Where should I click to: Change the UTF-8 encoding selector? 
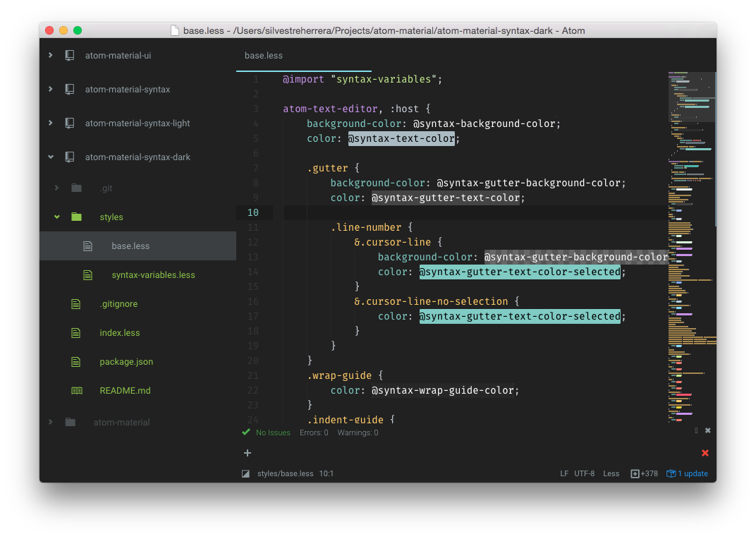coord(585,474)
